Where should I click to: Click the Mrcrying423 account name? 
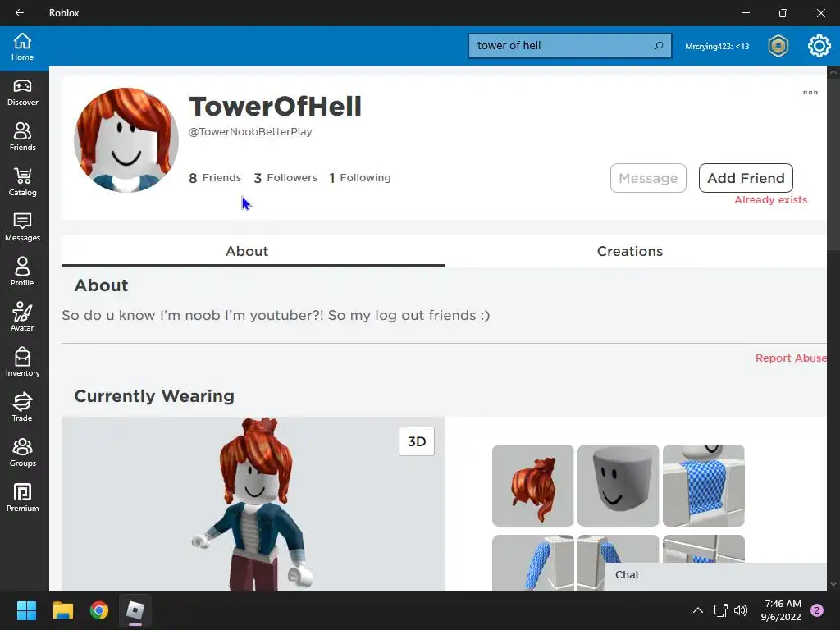pos(717,47)
